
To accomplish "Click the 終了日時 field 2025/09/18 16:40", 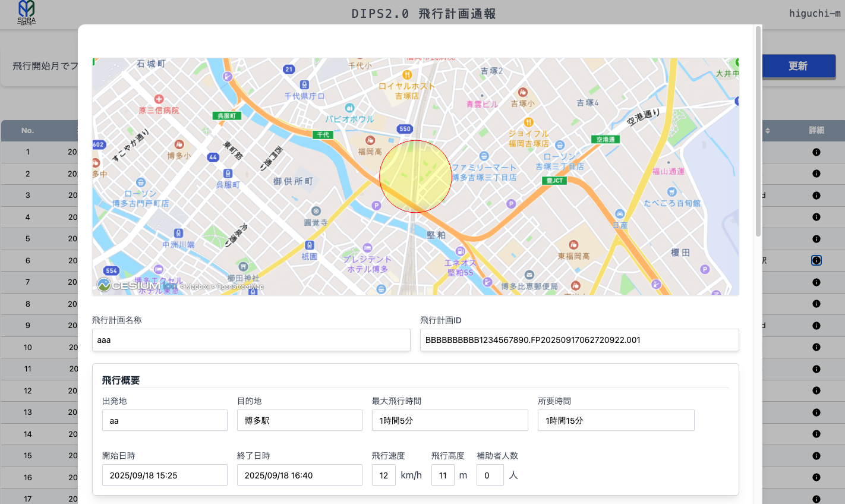I will [x=299, y=475].
